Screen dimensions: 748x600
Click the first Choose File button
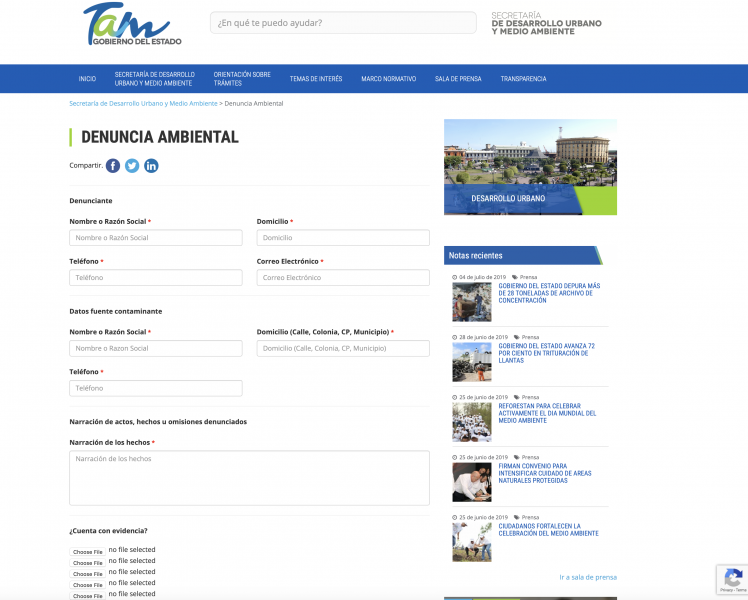point(88,551)
